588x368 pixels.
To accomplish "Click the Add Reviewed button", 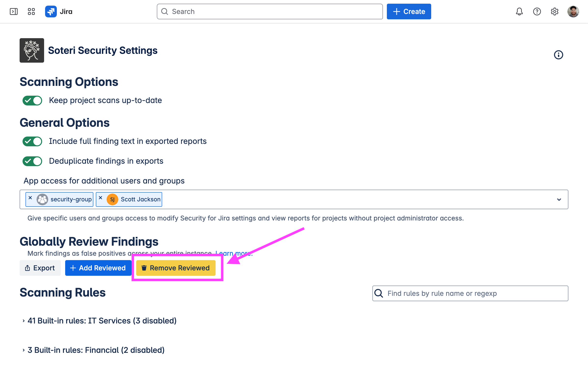I will [x=98, y=268].
